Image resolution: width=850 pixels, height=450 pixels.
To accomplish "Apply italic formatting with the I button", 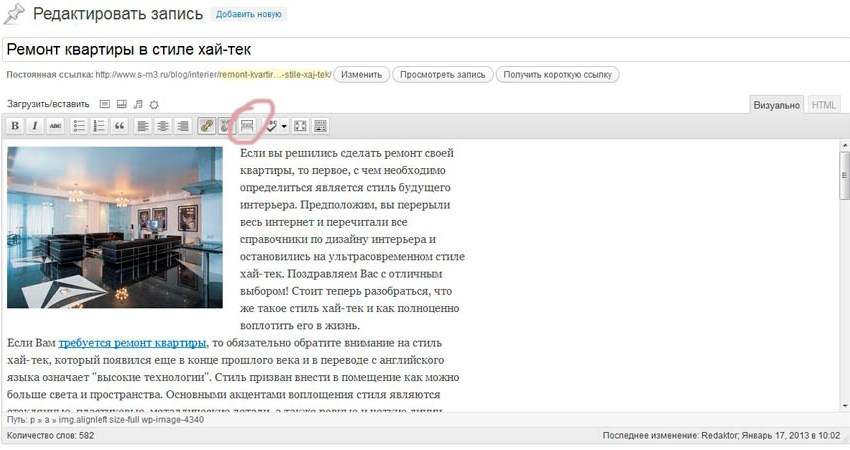I will coord(34,126).
